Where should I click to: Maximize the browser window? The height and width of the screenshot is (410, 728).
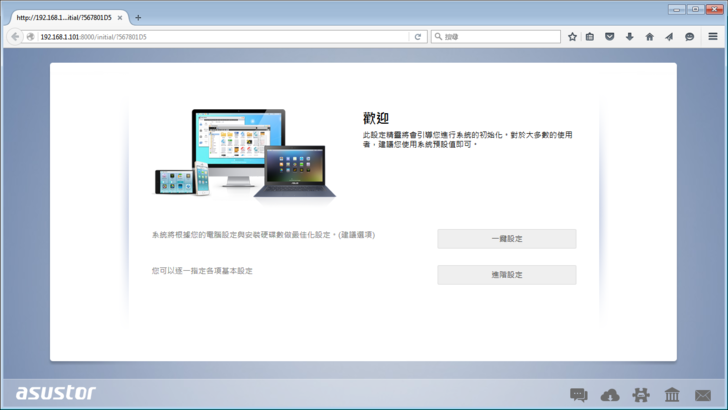(x=695, y=9)
